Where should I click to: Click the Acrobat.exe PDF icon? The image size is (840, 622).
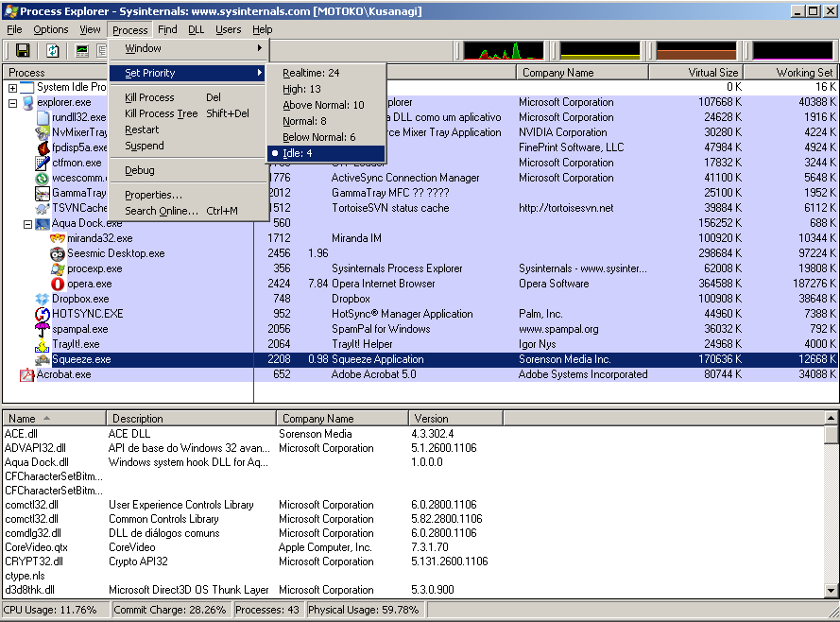click(26, 374)
